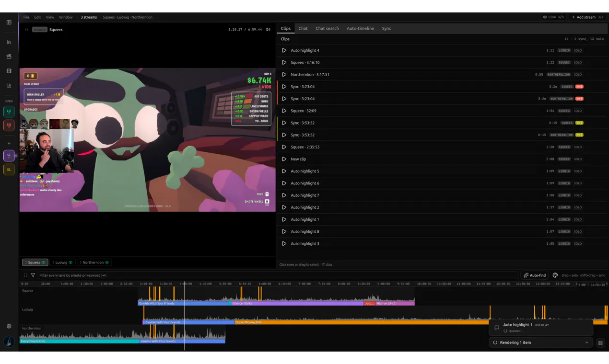
Task: Open the bar chart analytics icon
Action: (x=9, y=85)
